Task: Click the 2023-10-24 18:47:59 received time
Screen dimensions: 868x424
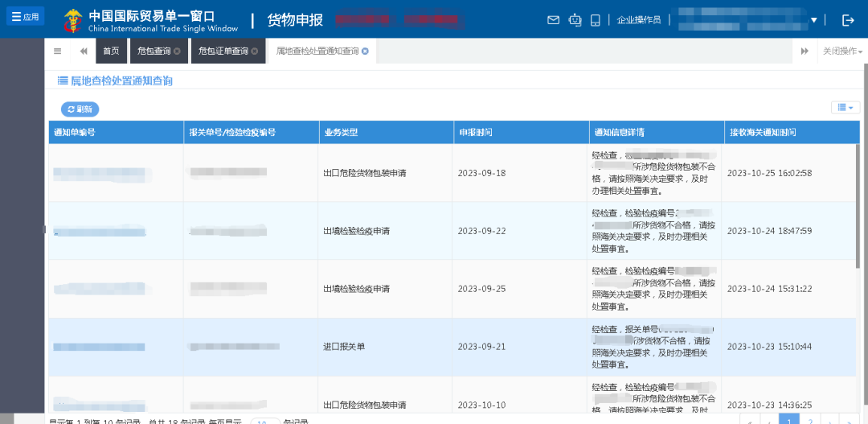Action: [x=769, y=231]
